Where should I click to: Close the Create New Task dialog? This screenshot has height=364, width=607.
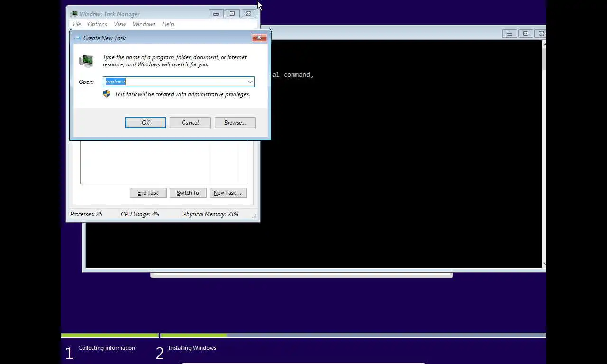(x=259, y=38)
